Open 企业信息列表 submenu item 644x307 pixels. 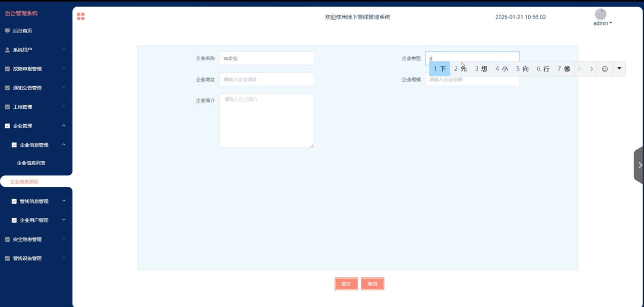pyautogui.click(x=31, y=163)
